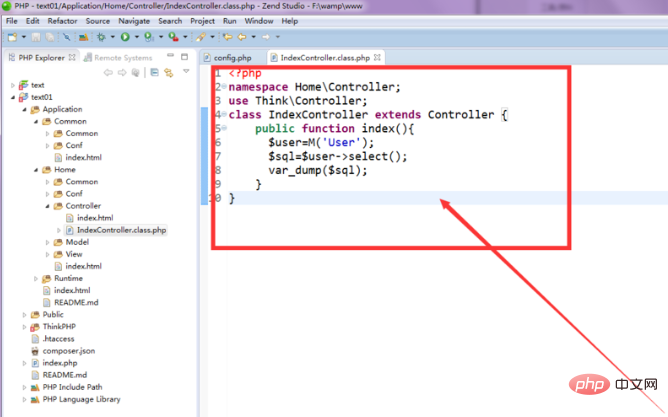
Task: Toggle Link with Editor in PHP Explorer
Action: (x=171, y=72)
